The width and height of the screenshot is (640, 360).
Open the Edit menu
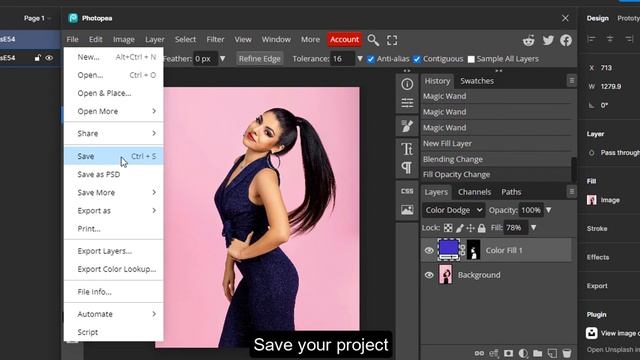(x=96, y=39)
